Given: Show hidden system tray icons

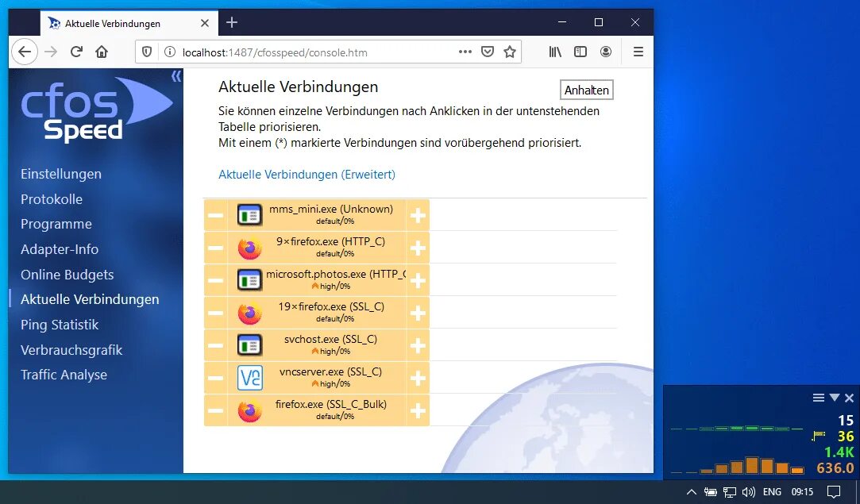Looking at the screenshot, I should [x=691, y=492].
